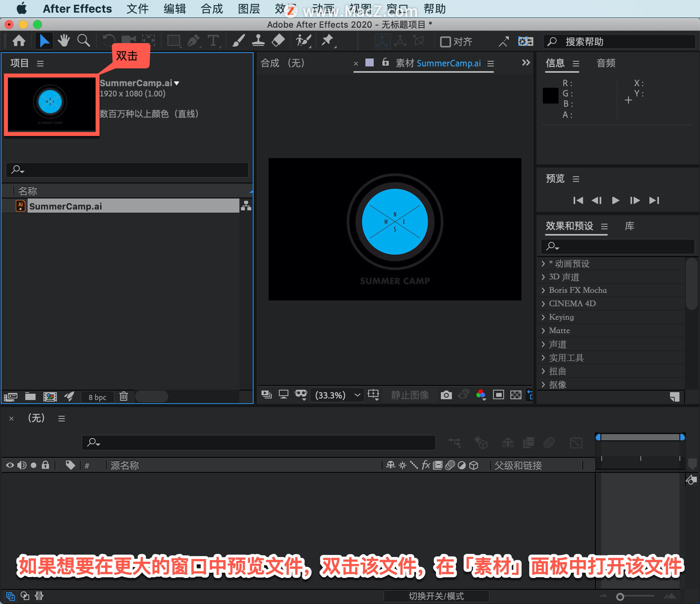Toggle the viewer lock on 素材 tab
The image size is (700, 604).
386,62
